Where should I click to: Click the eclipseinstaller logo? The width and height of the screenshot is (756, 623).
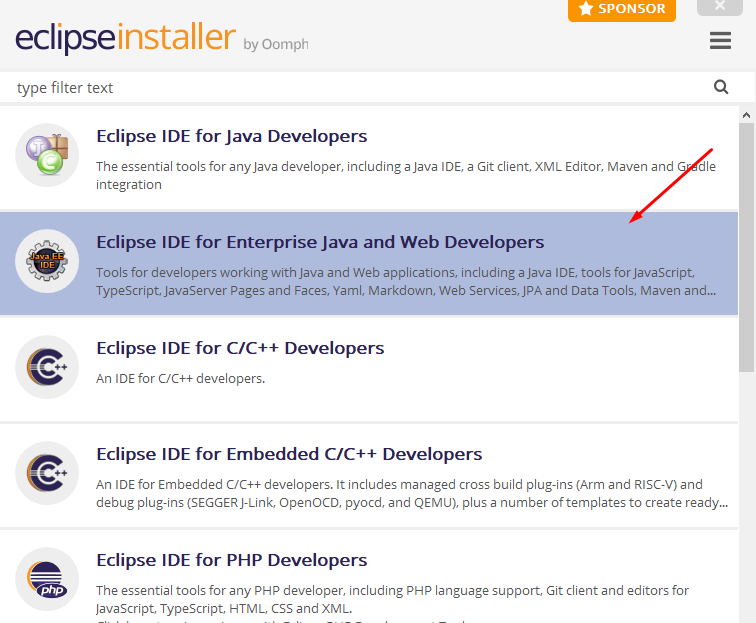tap(125, 38)
